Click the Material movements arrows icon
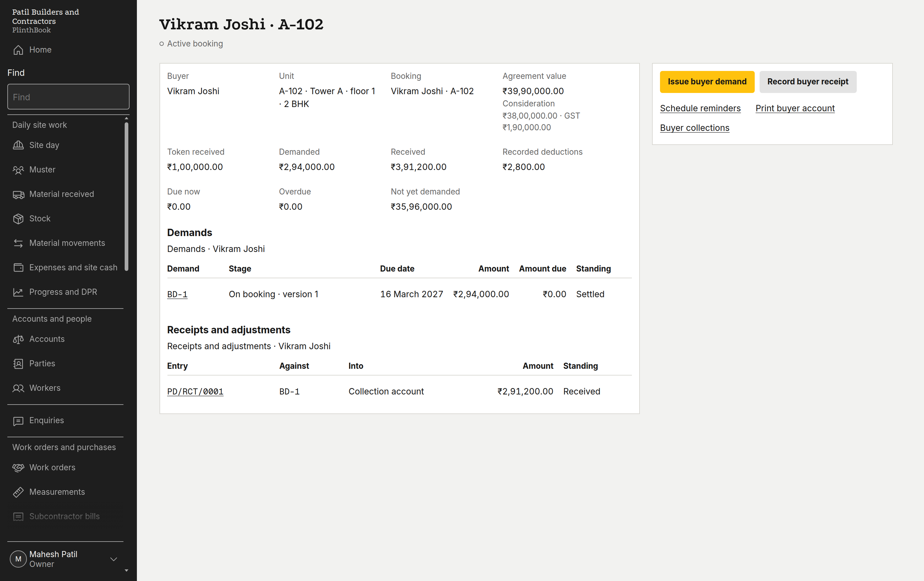The width and height of the screenshot is (924, 581). click(18, 243)
